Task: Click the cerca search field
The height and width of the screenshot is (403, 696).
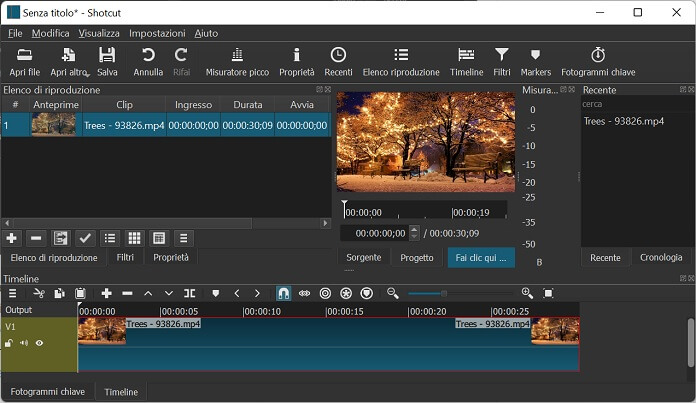Action: click(x=636, y=104)
